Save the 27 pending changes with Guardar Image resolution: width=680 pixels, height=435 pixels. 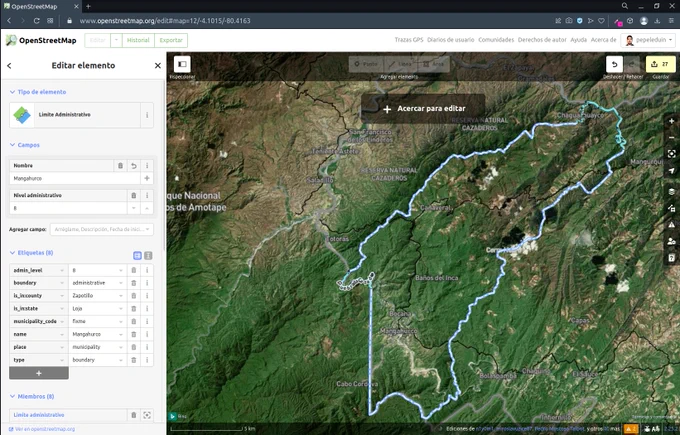pyautogui.click(x=660, y=64)
